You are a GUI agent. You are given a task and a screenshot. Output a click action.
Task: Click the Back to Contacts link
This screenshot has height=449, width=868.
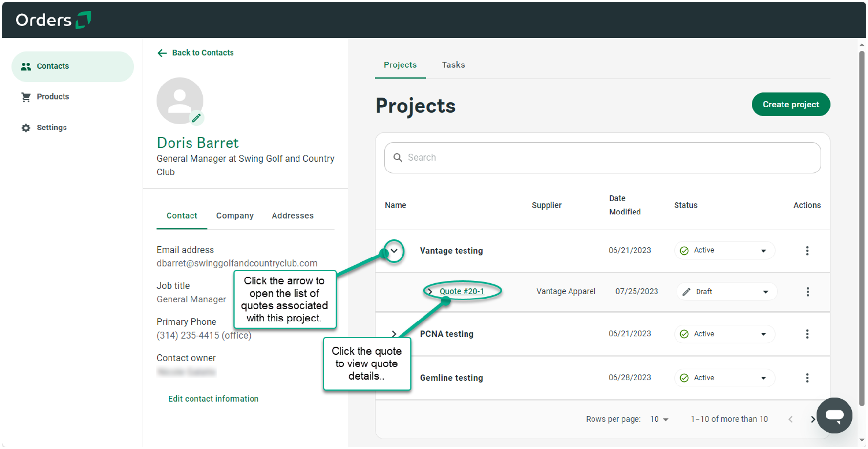(x=195, y=53)
